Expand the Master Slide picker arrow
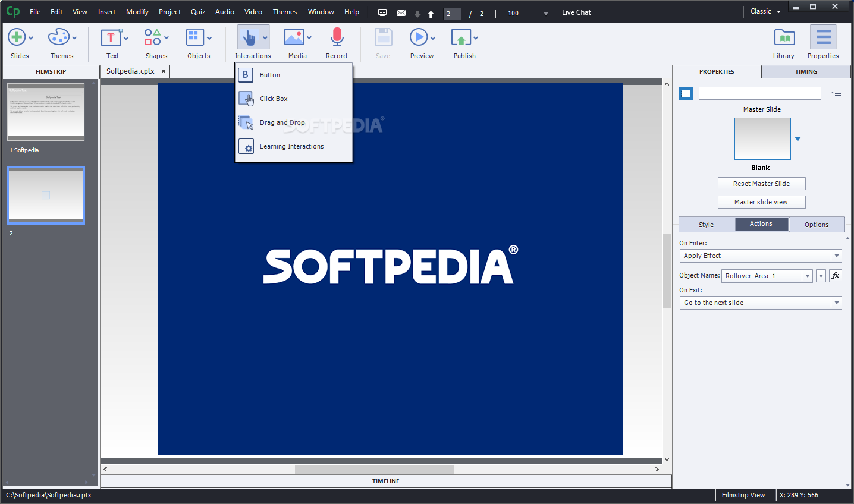Image resolution: width=854 pixels, height=504 pixels. click(x=798, y=139)
